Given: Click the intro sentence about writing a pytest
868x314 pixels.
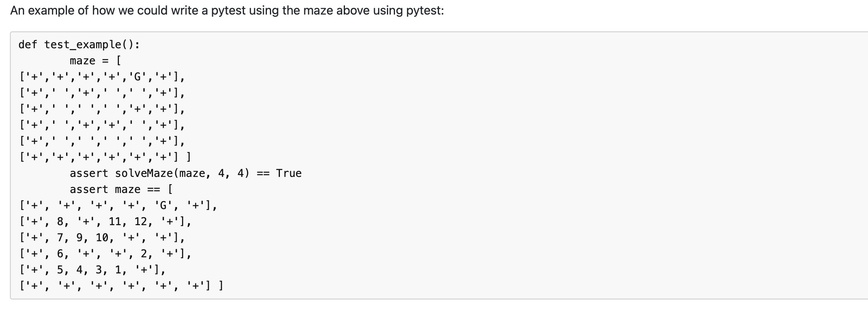Looking at the screenshot, I should (x=227, y=10).
